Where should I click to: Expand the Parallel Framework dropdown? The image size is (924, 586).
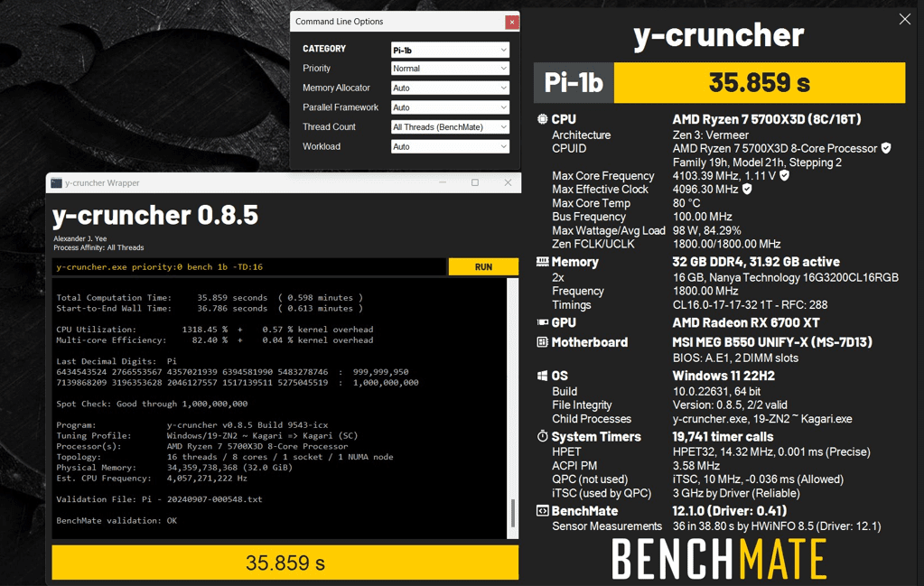[450, 107]
